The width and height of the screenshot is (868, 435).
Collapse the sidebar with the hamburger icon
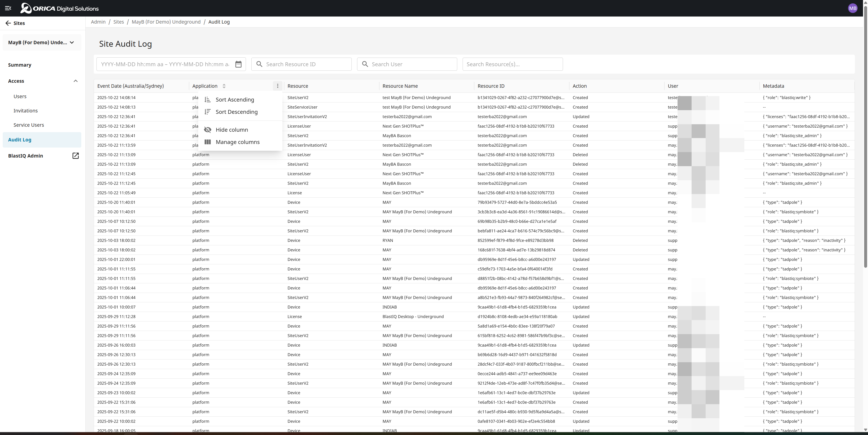point(8,8)
